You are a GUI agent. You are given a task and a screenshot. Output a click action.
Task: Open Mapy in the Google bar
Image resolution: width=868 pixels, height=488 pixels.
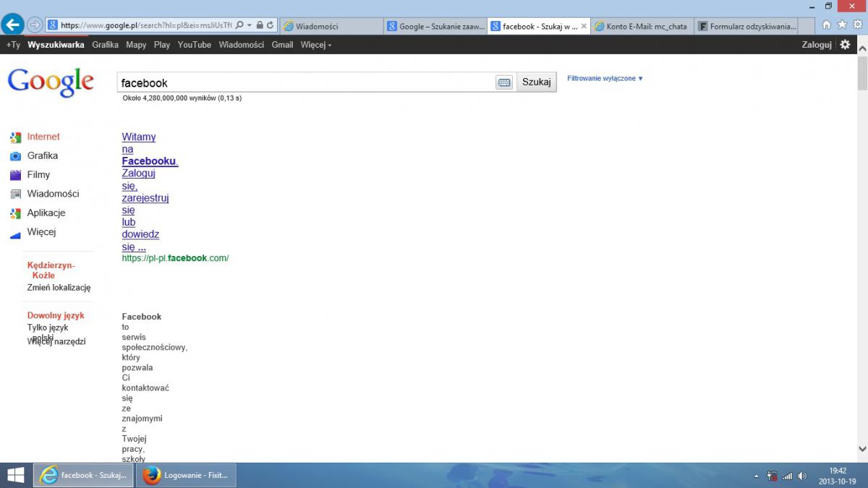[x=136, y=45]
